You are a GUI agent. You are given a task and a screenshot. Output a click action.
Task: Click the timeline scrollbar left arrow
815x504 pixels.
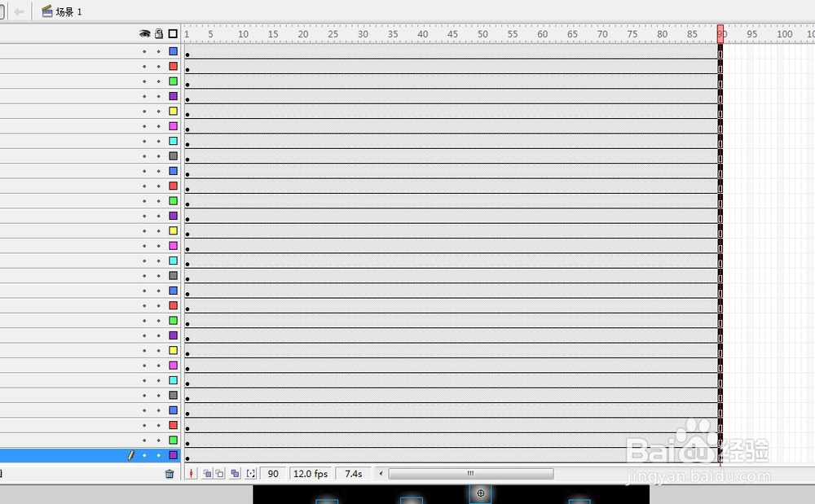(x=381, y=473)
